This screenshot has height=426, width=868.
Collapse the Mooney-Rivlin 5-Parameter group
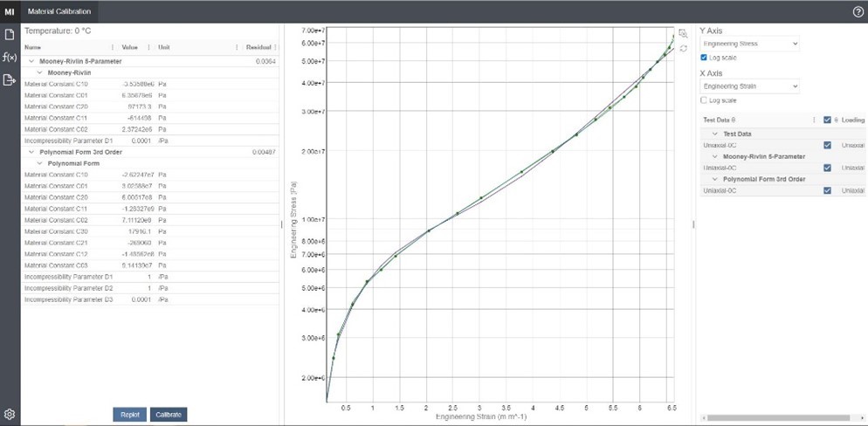click(32, 62)
